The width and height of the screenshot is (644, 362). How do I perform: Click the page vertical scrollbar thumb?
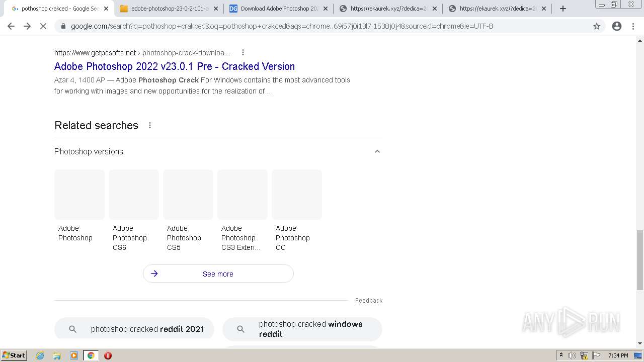(640, 260)
